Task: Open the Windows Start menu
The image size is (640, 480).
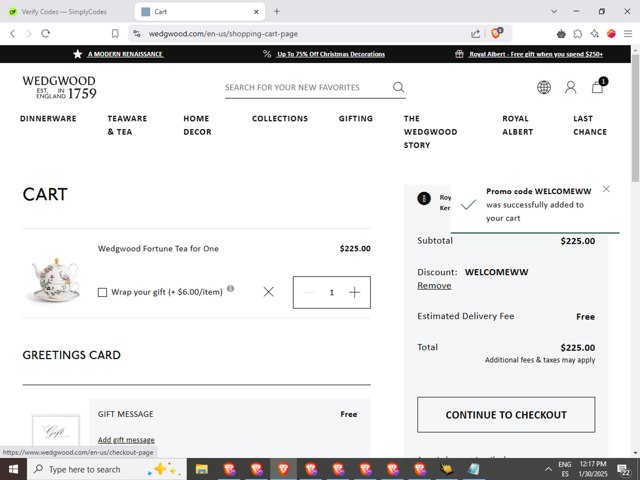Action: (13, 469)
